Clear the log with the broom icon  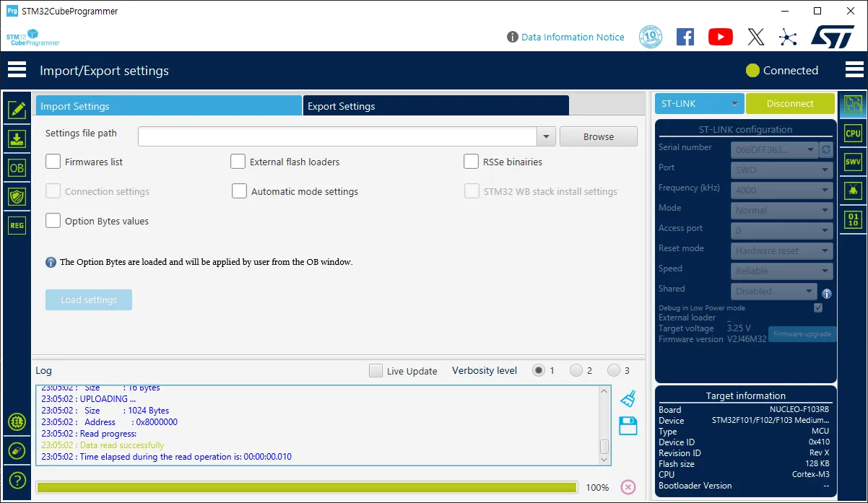[628, 398]
